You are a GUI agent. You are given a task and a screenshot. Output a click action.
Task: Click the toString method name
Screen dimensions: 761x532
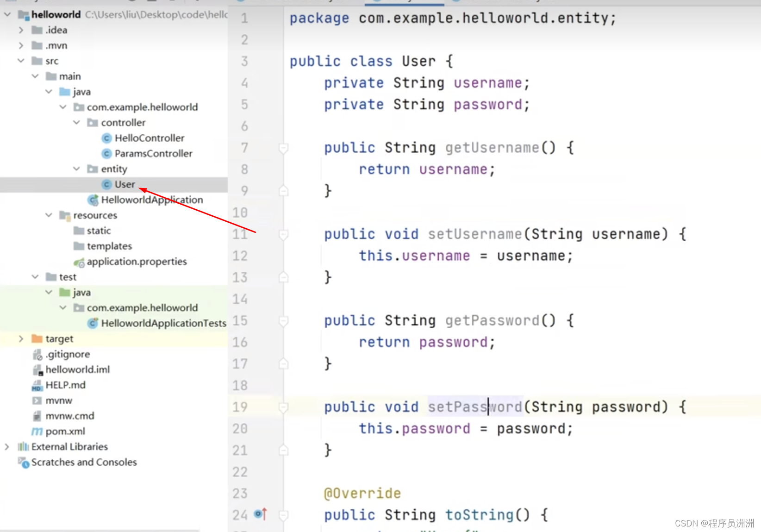click(x=479, y=514)
